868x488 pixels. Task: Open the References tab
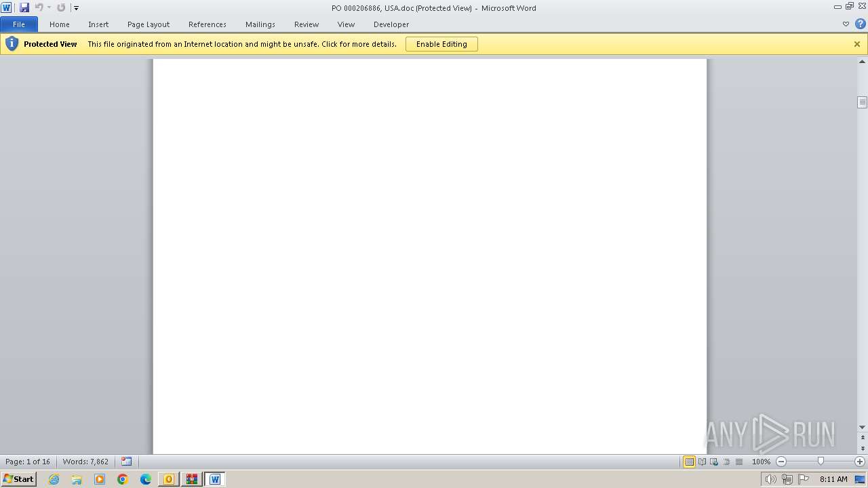pyautogui.click(x=208, y=24)
